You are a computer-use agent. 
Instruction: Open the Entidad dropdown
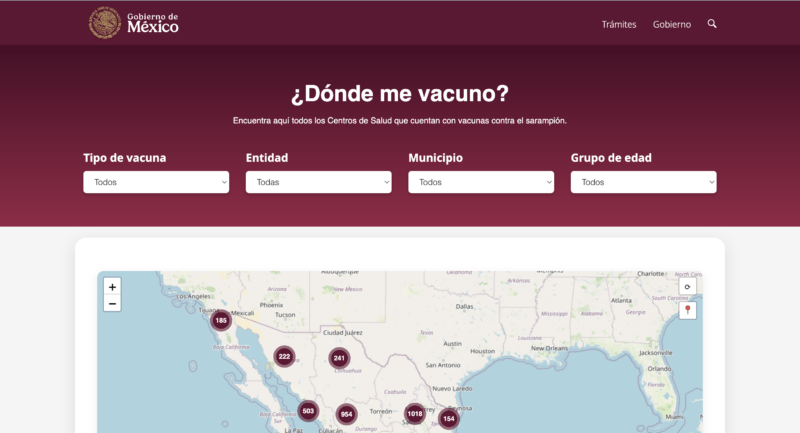tap(318, 182)
